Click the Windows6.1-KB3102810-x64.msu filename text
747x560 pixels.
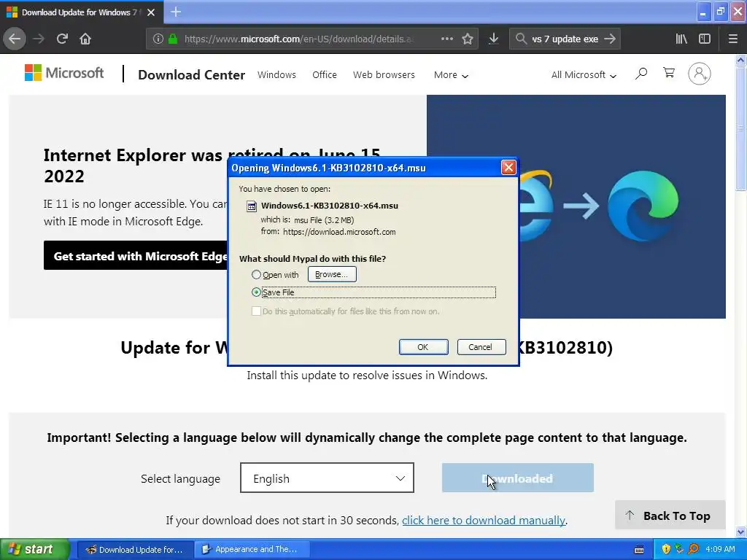(x=330, y=206)
